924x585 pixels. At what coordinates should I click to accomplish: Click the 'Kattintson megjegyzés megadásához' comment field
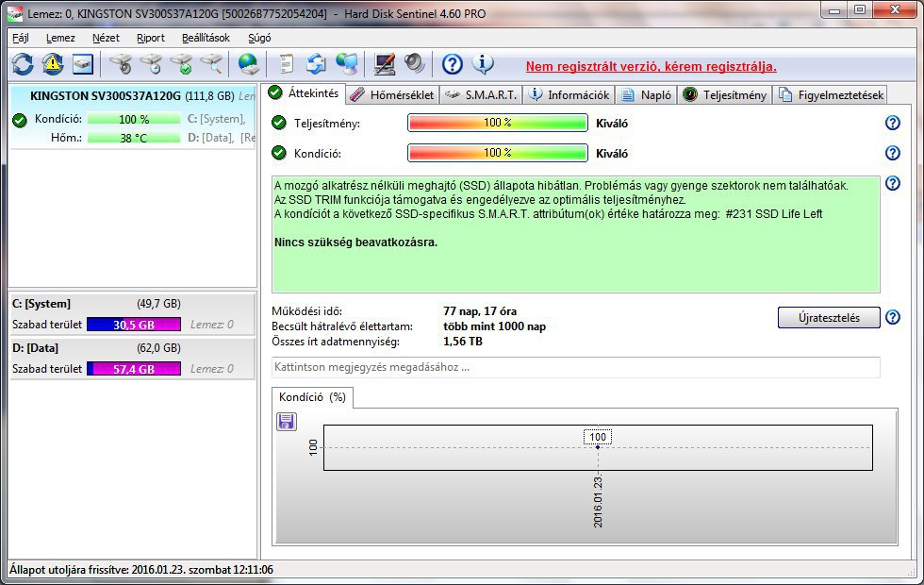[576, 367]
